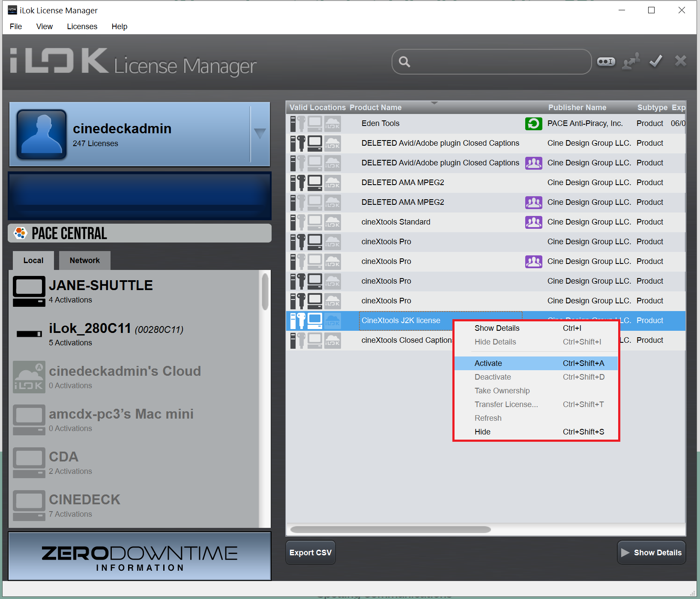The width and height of the screenshot is (700, 599).
Task: Click the Zero Downtime Information banner
Action: point(140,557)
